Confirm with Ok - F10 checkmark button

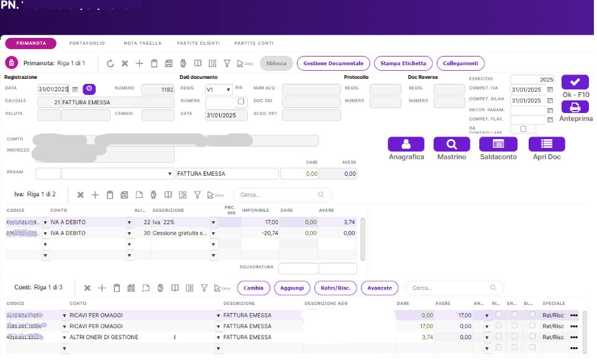(x=575, y=82)
